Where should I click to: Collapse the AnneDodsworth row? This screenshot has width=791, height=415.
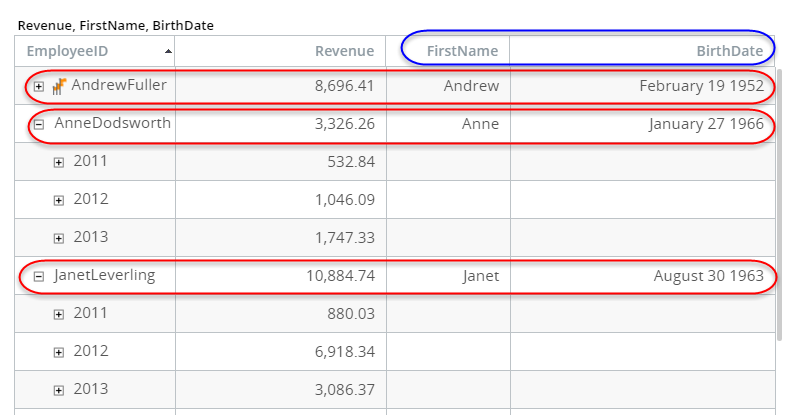coord(39,125)
